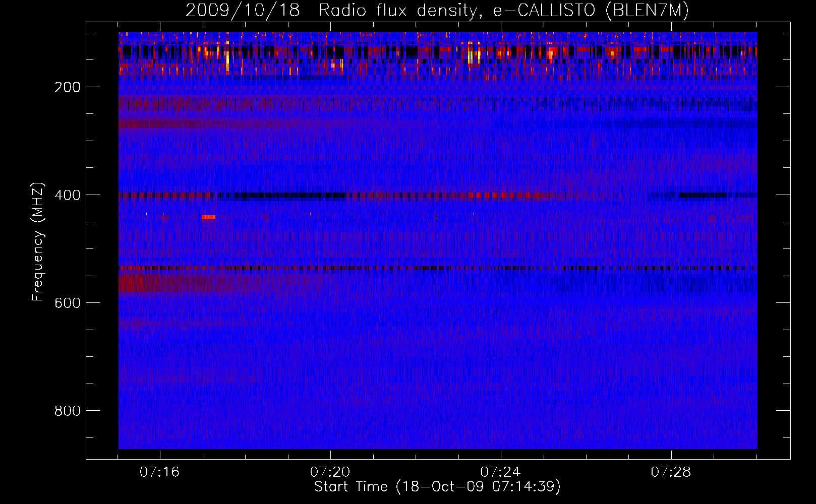Click the 07:16 time tick label
This screenshot has width=816, height=504.
(x=160, y=472)
